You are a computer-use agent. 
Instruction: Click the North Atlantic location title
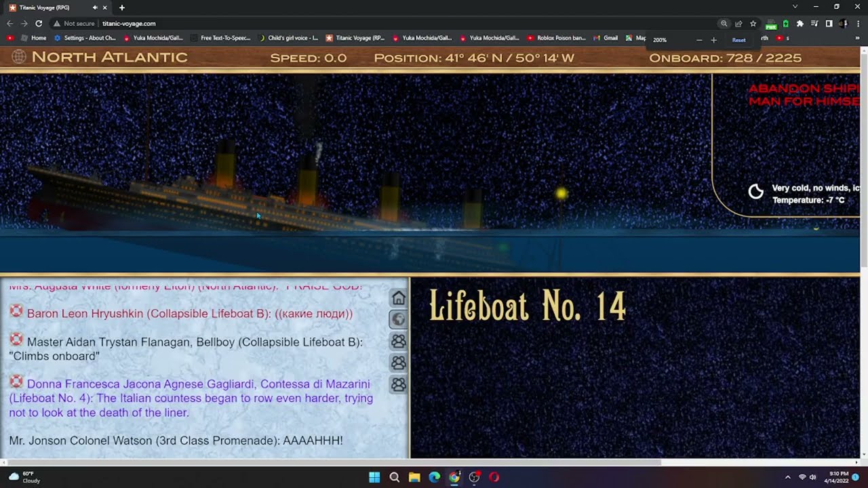click(x=109, y=57)
